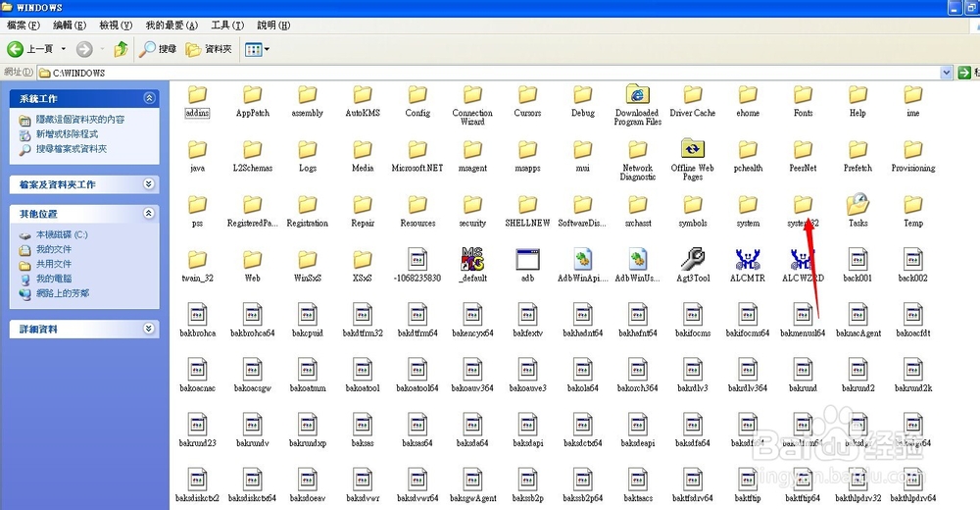
Task: Open the Back button history dropdown arrow
Action: tap(63, 49)
